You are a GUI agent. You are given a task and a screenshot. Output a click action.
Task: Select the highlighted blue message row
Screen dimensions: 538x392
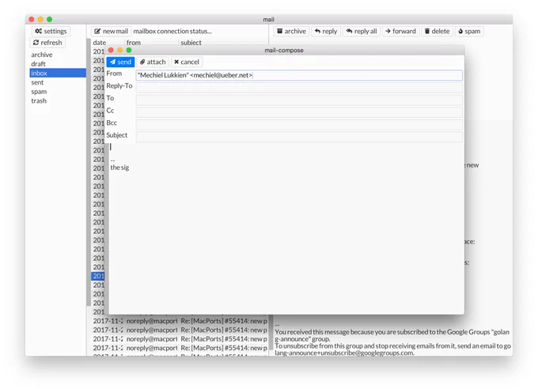pos(98,276)
